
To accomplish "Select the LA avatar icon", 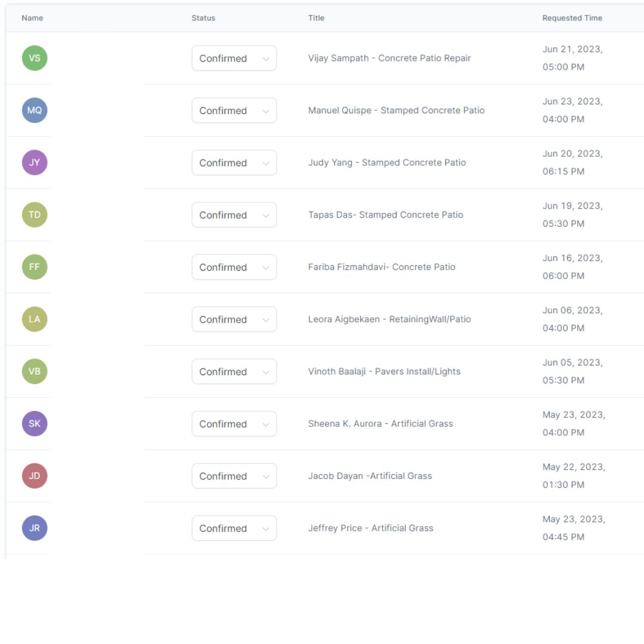I will [35, 319].
